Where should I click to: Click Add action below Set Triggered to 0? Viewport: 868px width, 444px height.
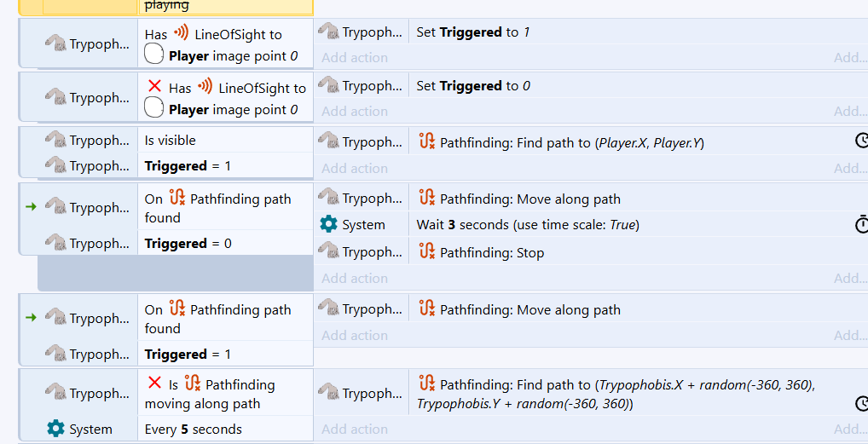point(355,112)
